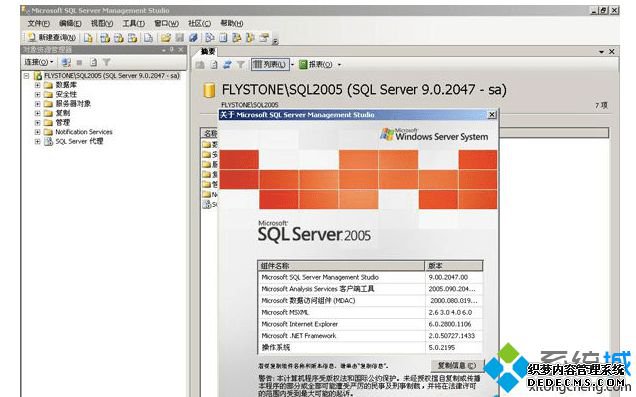Open the 帮助(H) menu
The width and height of the screenshot is (636, 397).
(x=232, y=24)
